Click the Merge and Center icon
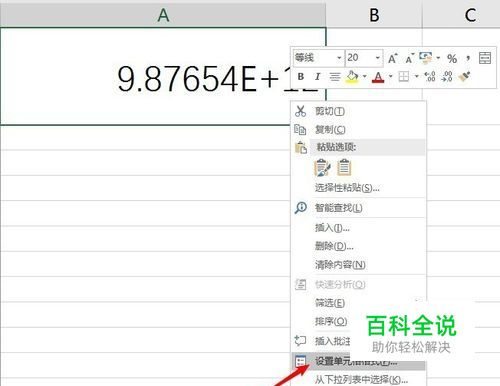Viewport: 500px width, 386px height. tap(485, 58)
